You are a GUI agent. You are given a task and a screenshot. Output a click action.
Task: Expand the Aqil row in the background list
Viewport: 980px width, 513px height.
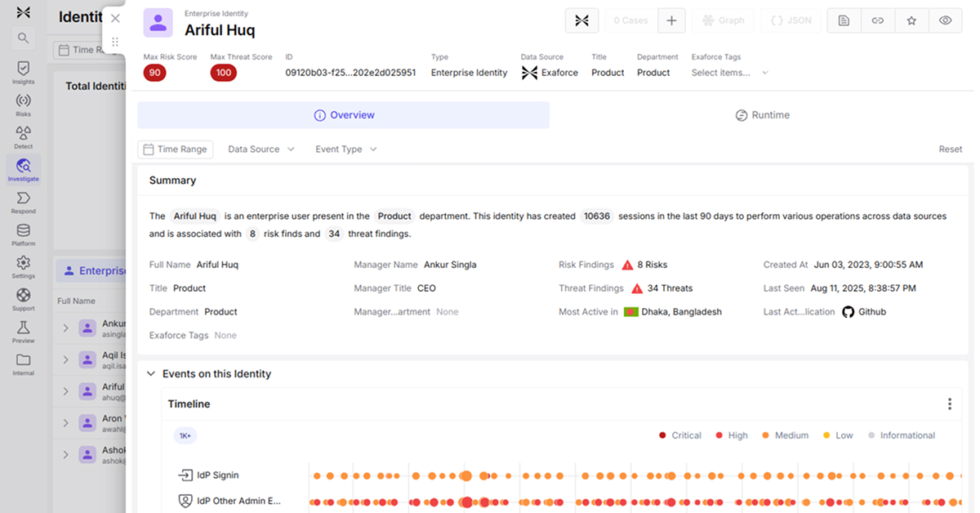(65, 360)
